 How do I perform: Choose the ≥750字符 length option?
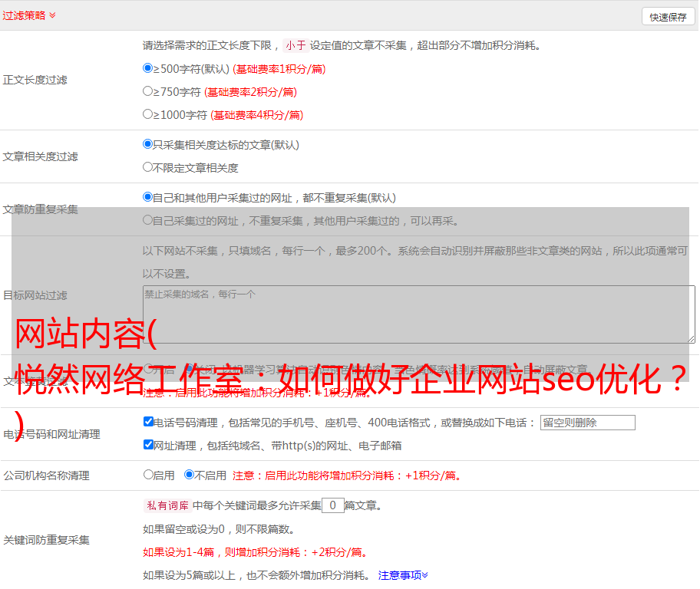147,91
